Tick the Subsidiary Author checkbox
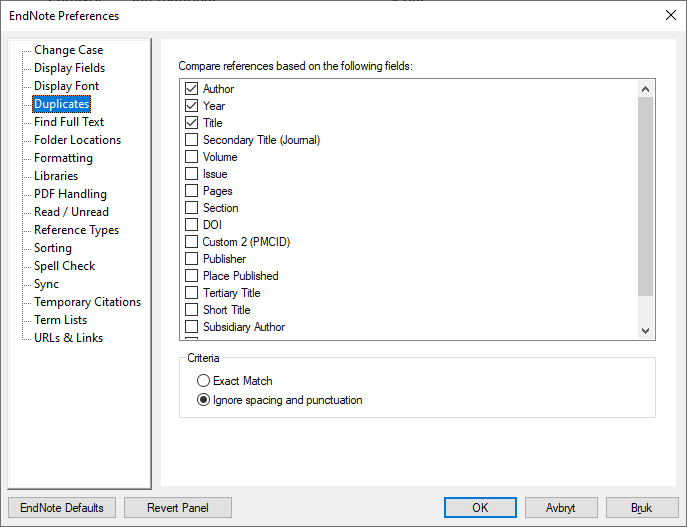 [191, 327]
